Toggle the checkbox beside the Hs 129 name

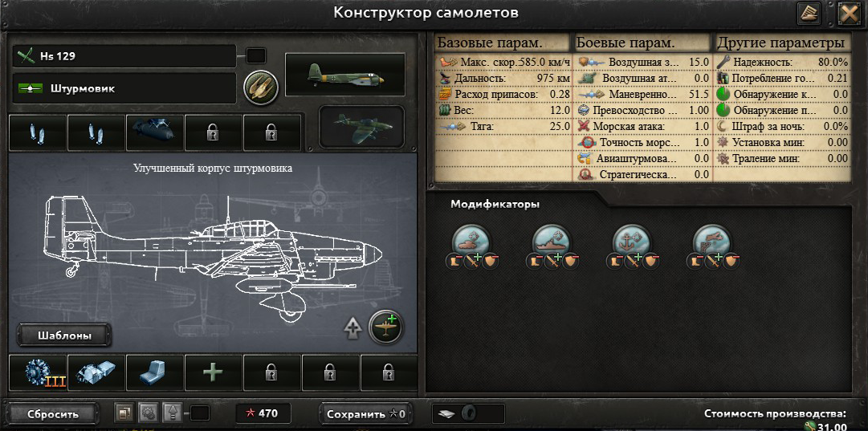point(256,56)
